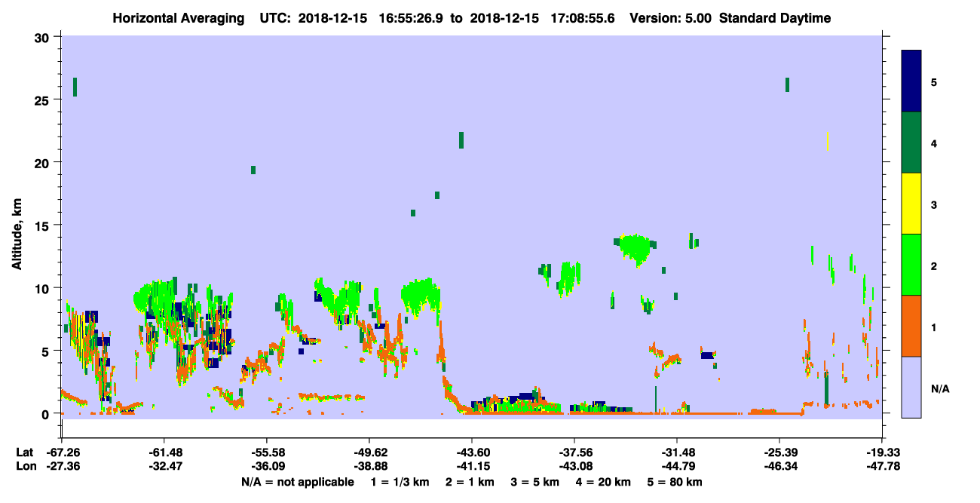
Task: Click legend entry '1 = 1/3 km'
Action: point(400,482)
